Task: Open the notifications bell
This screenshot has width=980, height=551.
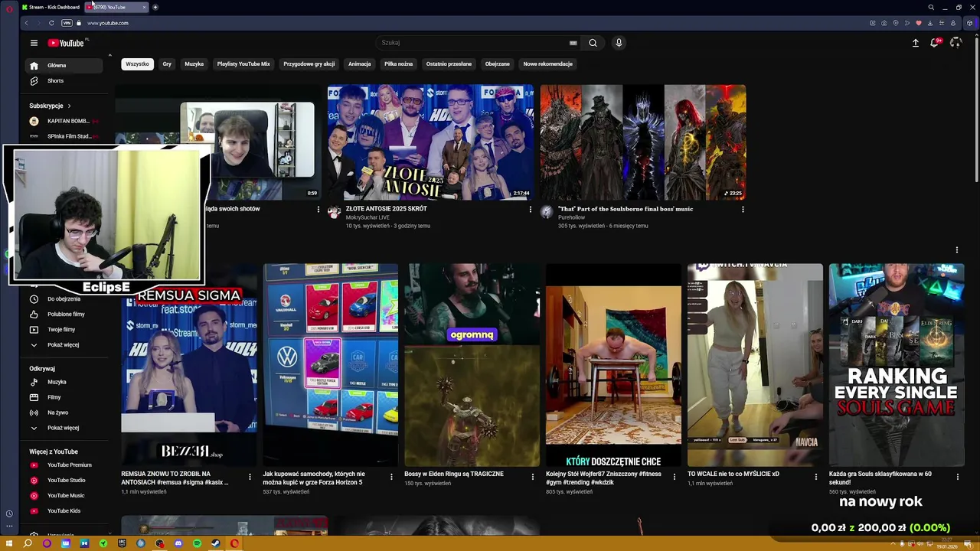Action: pyautogui.click(x=934, y=43)
